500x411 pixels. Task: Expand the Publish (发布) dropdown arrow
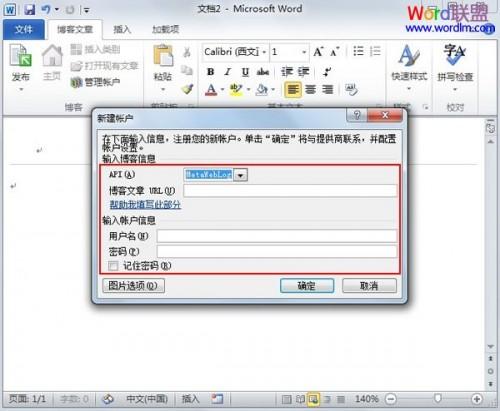tap(21, 89)
